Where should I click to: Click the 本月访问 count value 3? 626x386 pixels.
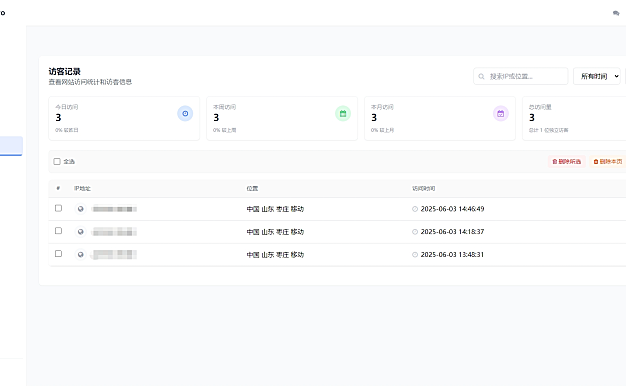[374, 117]
